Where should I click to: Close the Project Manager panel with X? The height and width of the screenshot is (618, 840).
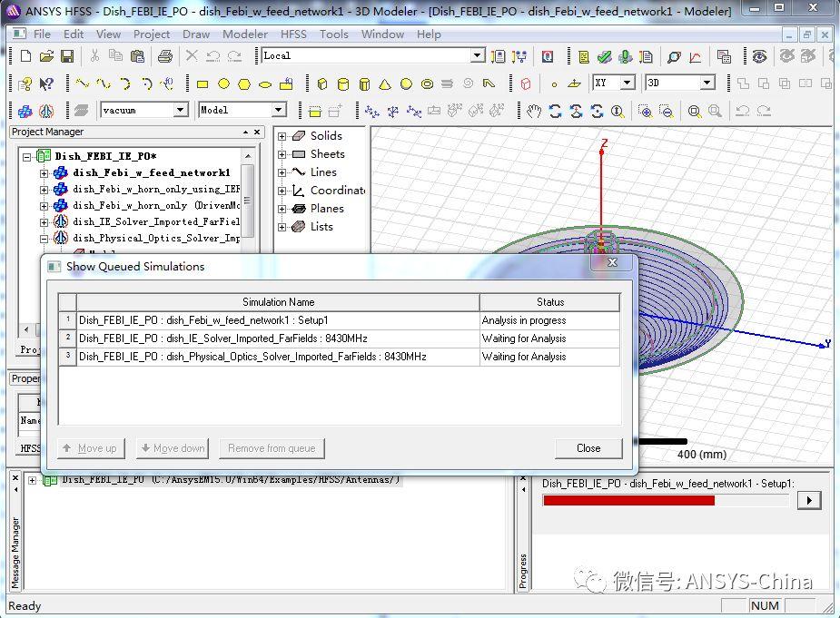click(x=257, y=132)
